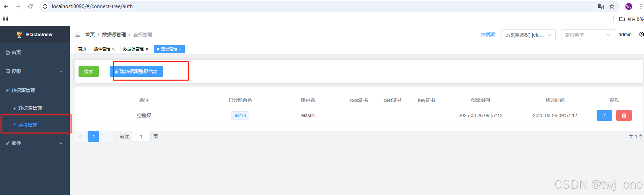Collapse sidebar with the hamburger icon
Image resolution: width=644 pixels, height=195 pixels.
tap(77, 35)
